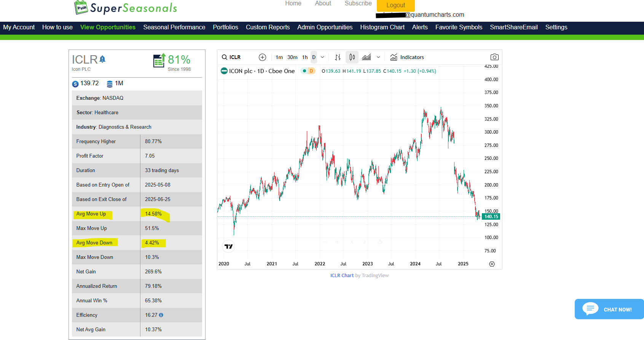Open Alerts menu item

(x=420, y=27)
